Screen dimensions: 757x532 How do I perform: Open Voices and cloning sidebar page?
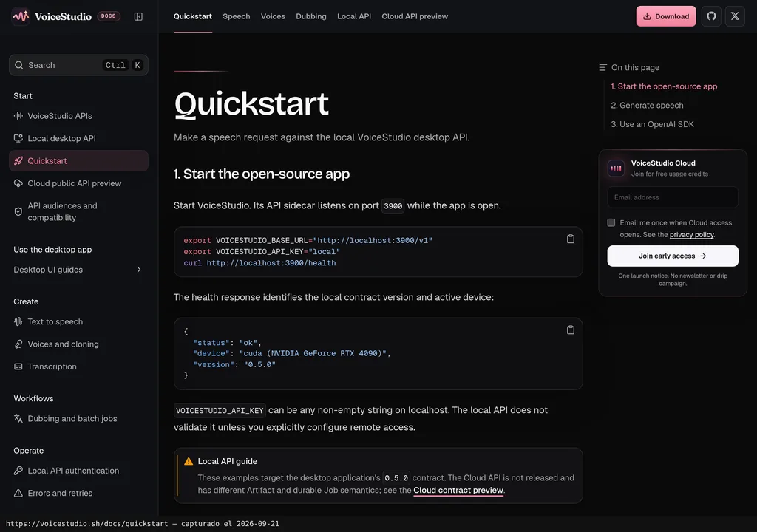pyautogui.click(x=78, y=344)
